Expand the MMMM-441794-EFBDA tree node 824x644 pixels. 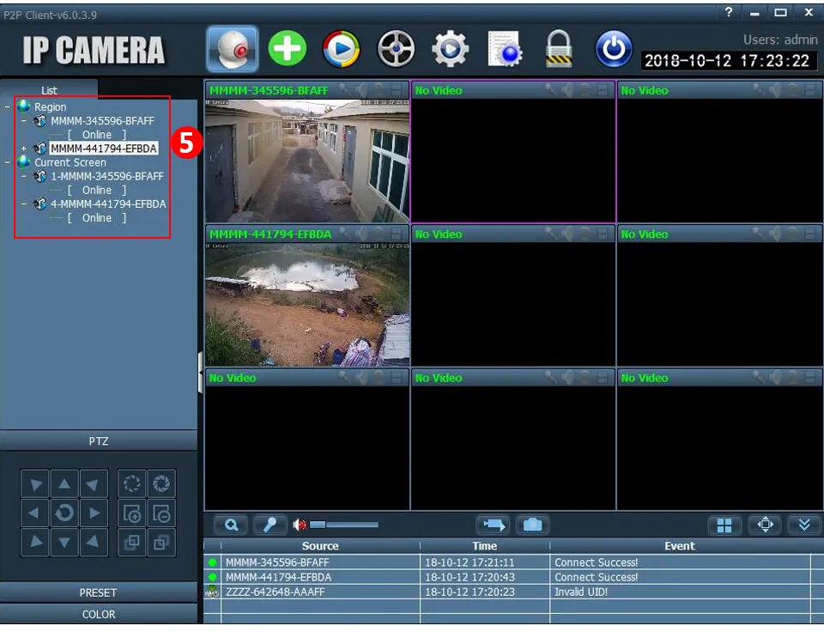pyautogui.click(x=24, y=149)
